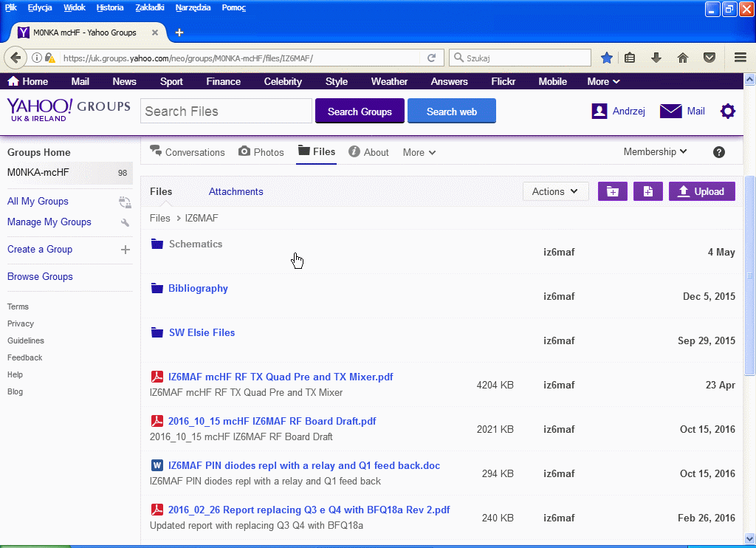This screenshot has width=756, height=548.
Task: Click the add file icon button
Action: [647, 191]
